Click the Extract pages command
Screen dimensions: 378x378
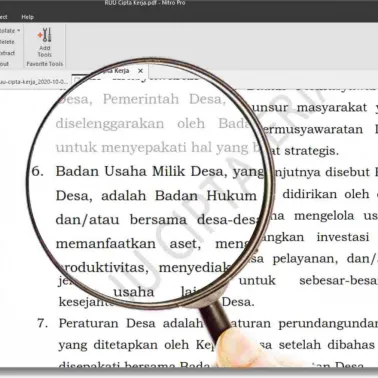[x=7, y=53]
